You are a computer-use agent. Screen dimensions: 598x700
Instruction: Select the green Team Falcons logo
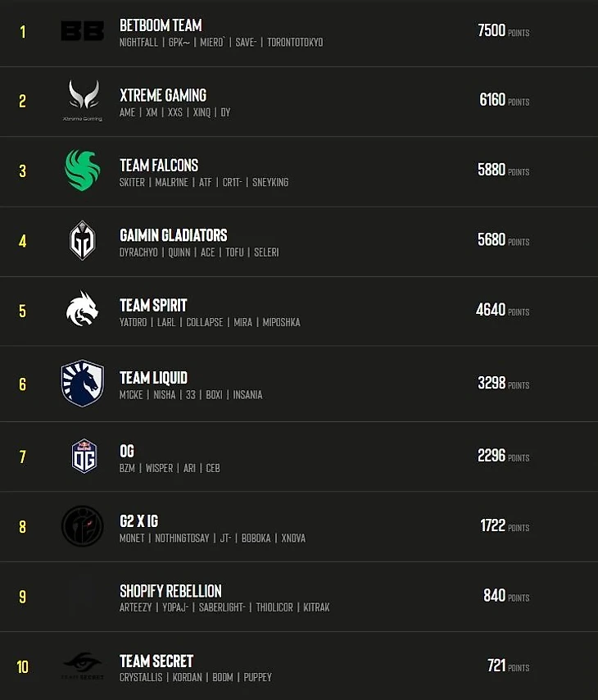pyautogui.click(x=83, y=170)
